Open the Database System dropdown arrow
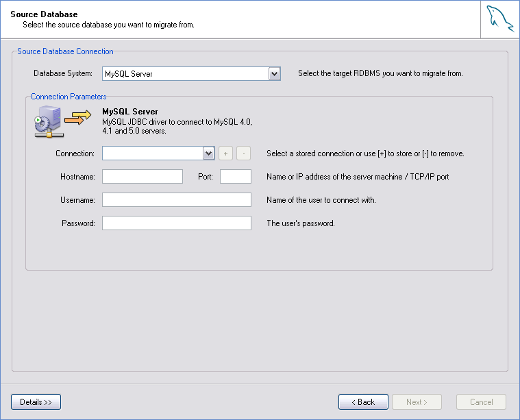 click(x=274, y=73)
